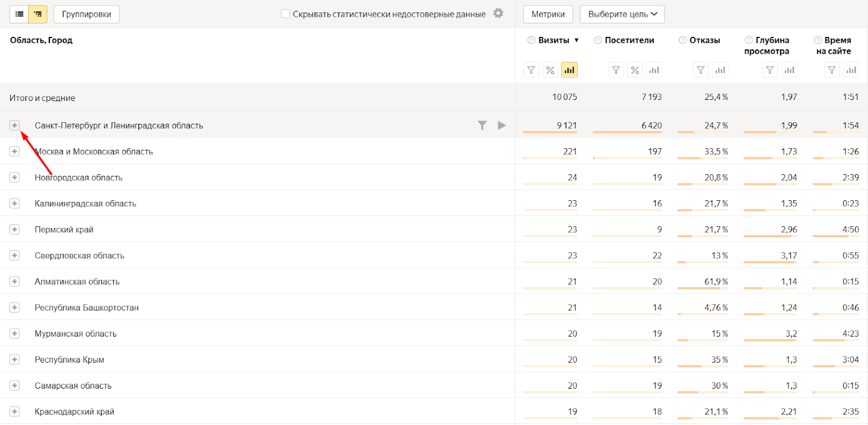Open filter icon under Отказы
This screenshot has height=425, width=868.
pos(701,70)
